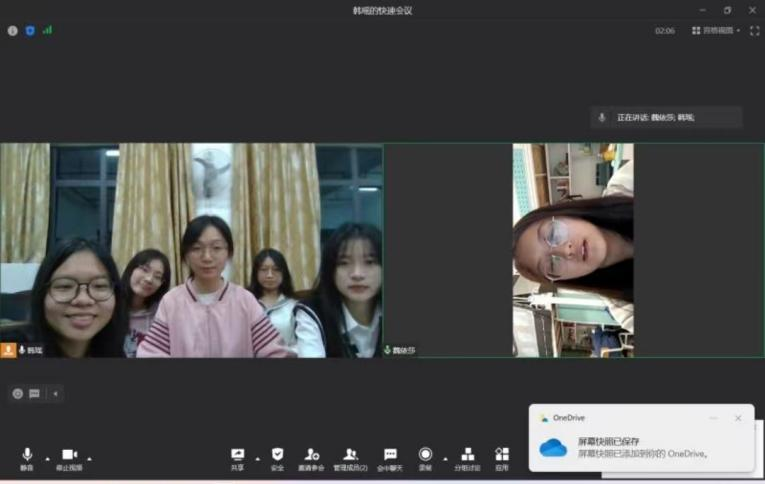Collapse the reaction bar with arrow

pos(55,393)
